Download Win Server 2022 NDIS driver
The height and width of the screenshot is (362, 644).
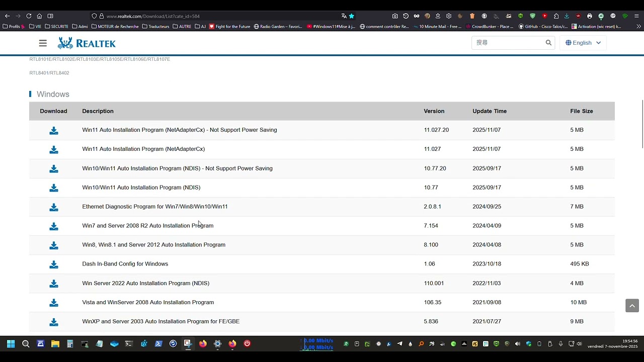(54, 284)
